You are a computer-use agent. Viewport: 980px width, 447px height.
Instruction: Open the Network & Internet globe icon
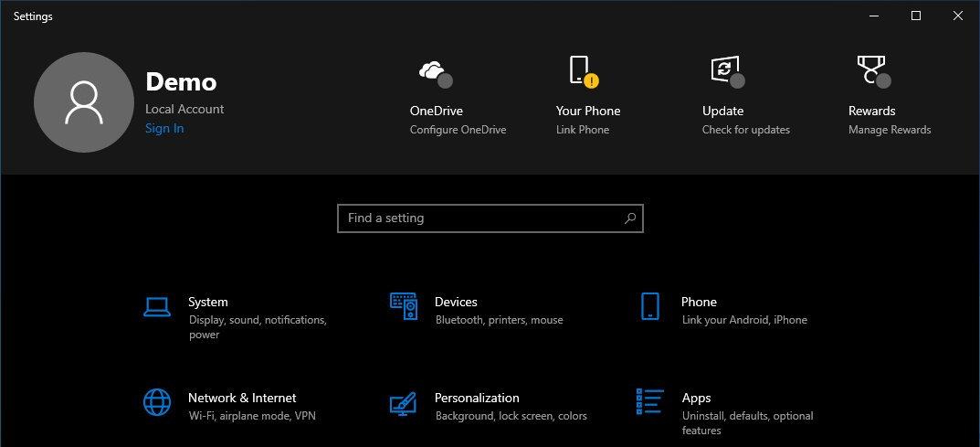point(157,402)
